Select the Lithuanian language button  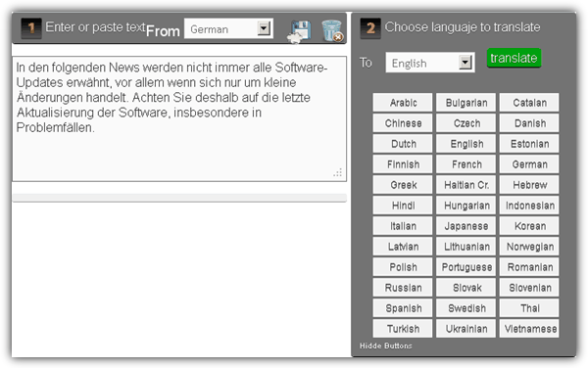click(x=466, y=247)
